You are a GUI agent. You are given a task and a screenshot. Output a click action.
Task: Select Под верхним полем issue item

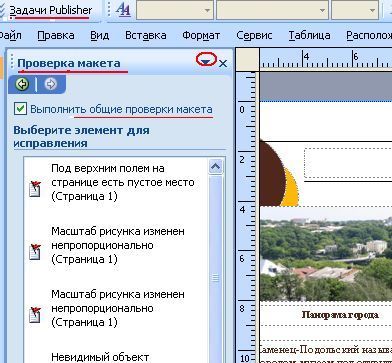pyautogui.click(x=115, y=182)
